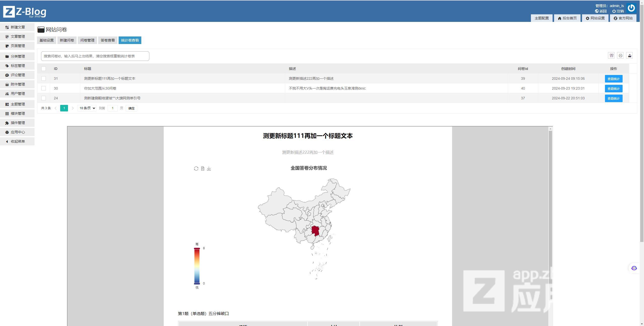Tick the checkbox for row ID 31
The height and width of the screenshot is (326, 644).
[44, 78]
